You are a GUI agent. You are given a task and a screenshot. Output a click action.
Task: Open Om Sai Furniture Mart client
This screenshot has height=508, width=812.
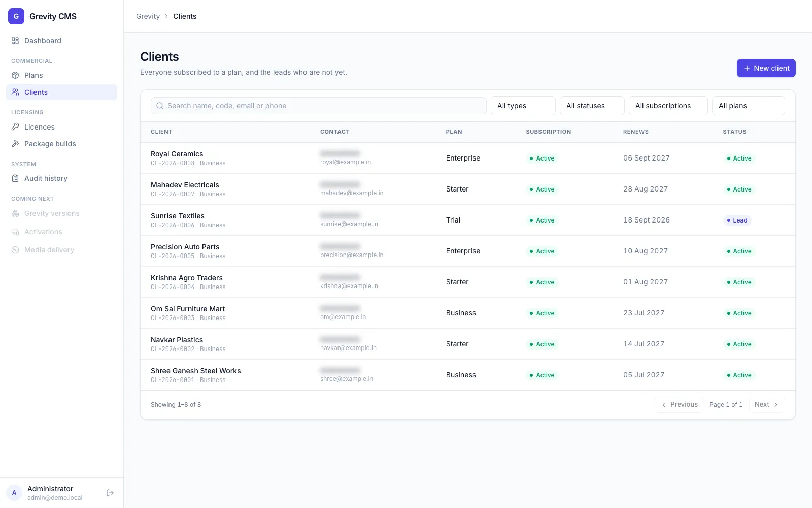[x=188, y=309]
